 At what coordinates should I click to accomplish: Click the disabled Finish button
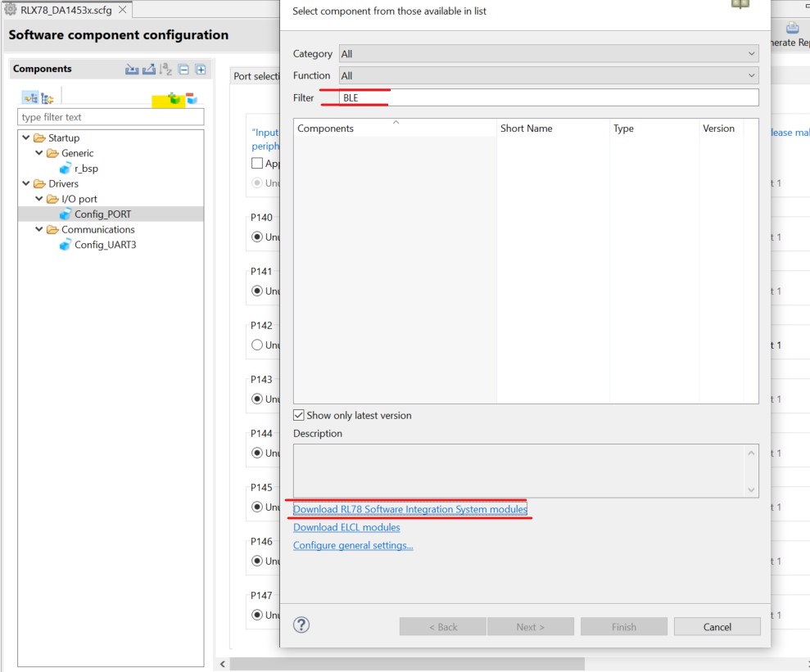[x=623, y=627]
